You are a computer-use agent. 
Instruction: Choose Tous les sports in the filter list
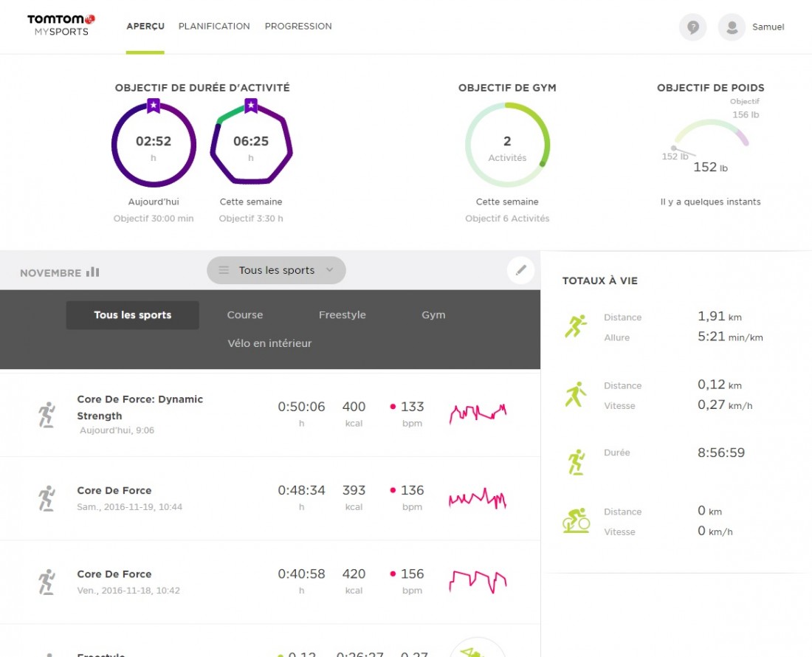tap(132, 315)
